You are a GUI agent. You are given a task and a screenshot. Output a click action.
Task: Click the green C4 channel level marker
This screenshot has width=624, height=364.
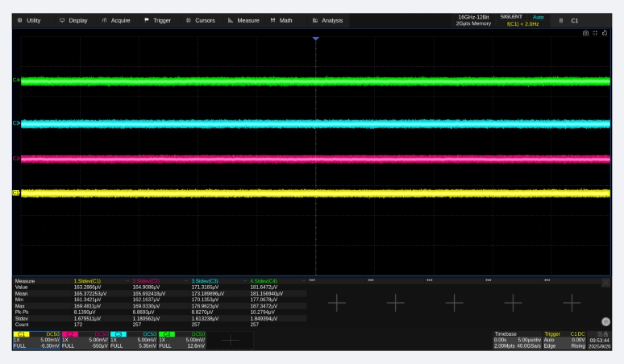pyautogui.click(x=15, y=81)
